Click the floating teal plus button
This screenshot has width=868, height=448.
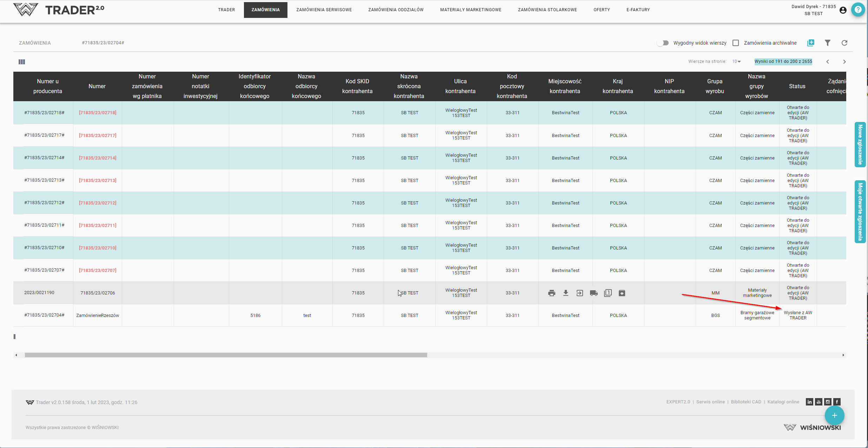click(834, 415)
